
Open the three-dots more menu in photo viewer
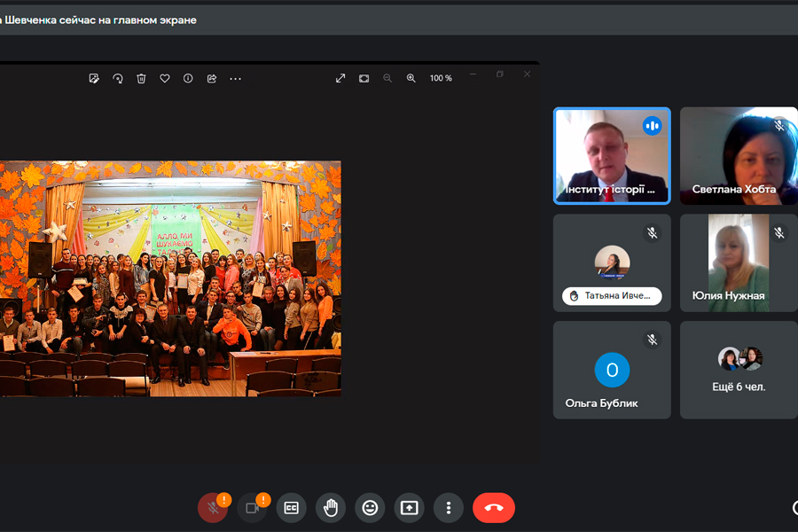click(x=235, y=79)
